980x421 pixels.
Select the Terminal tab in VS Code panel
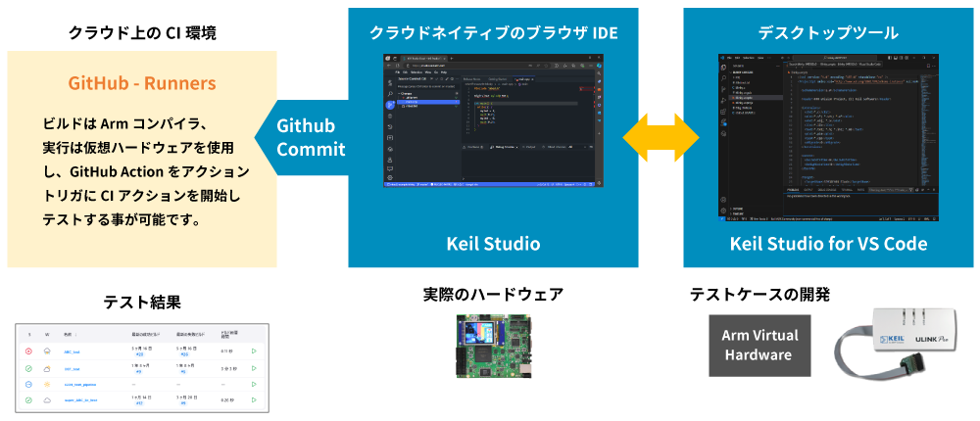click(847, 190)
